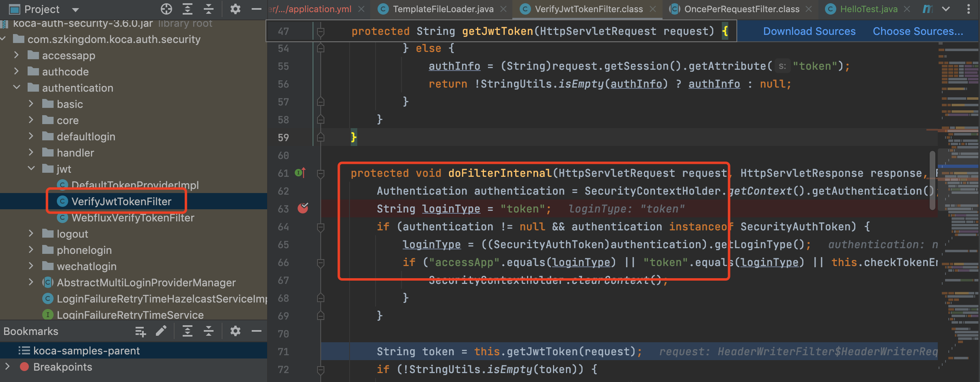The width and height of the screenshot is (980, 382).
Task: Click the Select Opened File locate icon
Action: [166, 9]
